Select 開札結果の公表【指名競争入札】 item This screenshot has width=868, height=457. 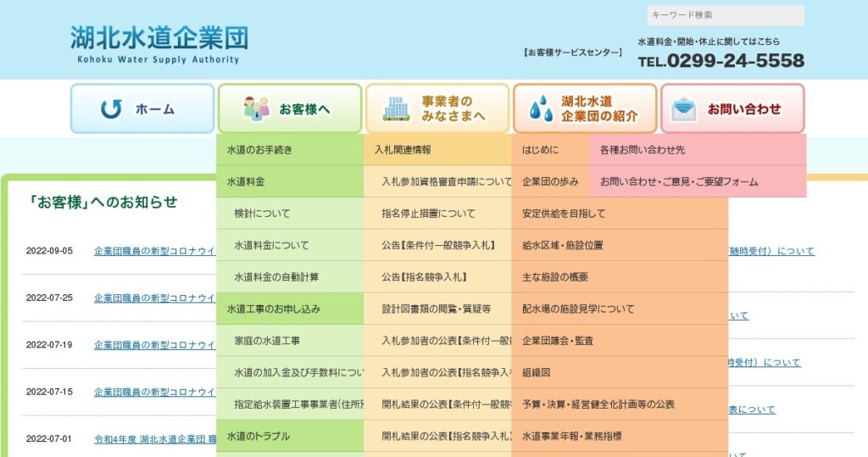point(437,437)
